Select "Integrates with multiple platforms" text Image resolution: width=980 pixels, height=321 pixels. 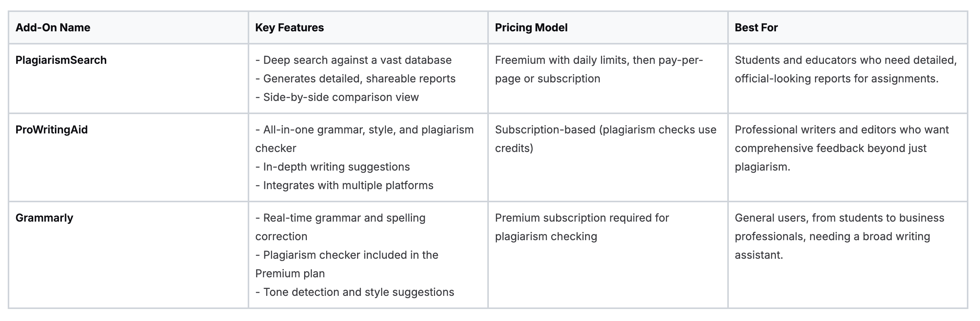click(x=348, y=185)
